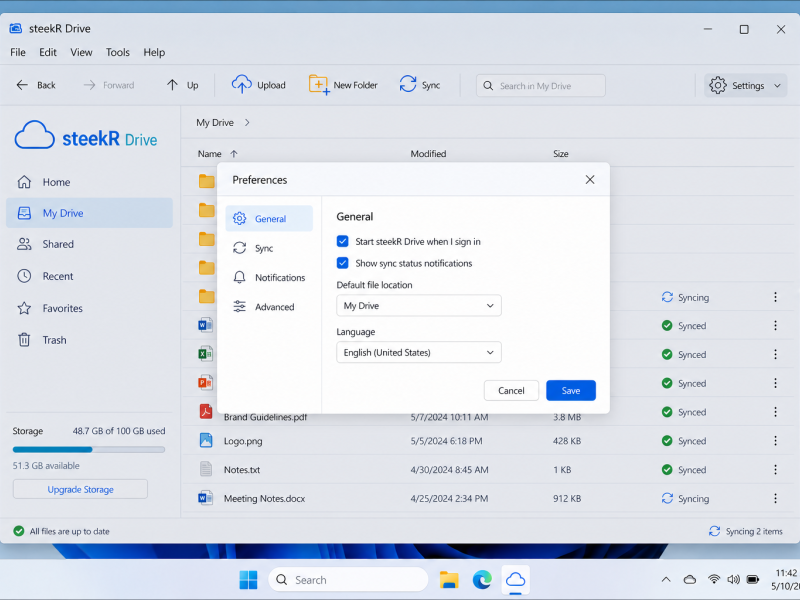Close the Preferences dialog
The height and width of the screenshot is (600, 800).
(590, 180)
